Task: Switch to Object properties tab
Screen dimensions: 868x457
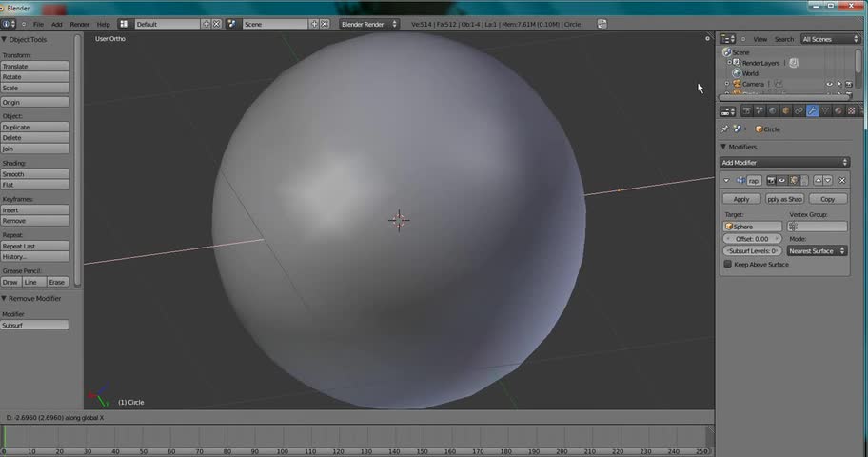Action: tap(786, 110)
